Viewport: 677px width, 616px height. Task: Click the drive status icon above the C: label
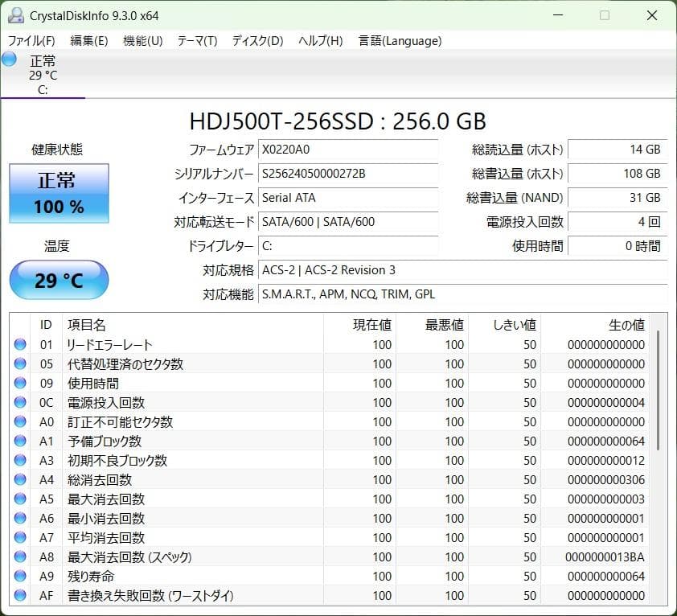tap(9, 59)
